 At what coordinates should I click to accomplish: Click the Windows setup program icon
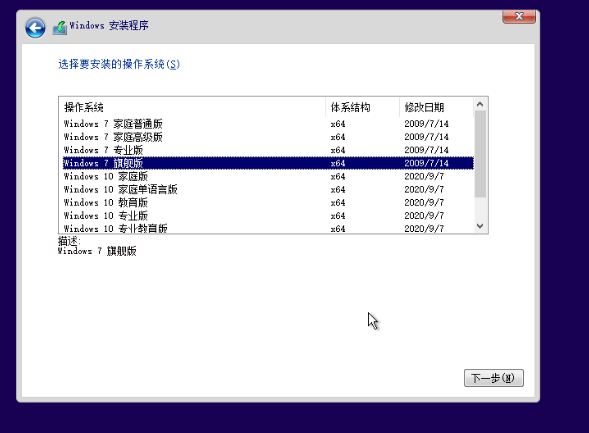tap(60, 27)
